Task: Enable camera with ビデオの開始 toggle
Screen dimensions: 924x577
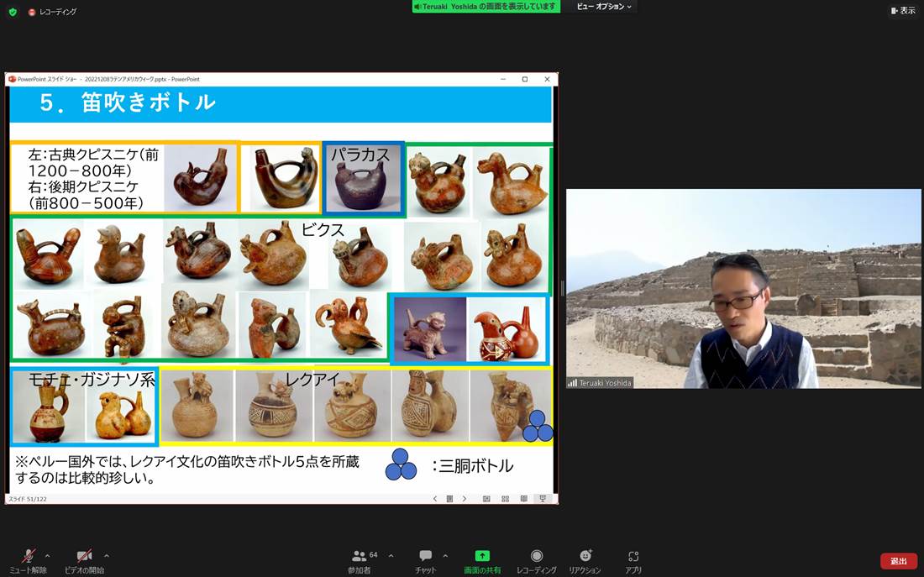Action: tap(84, 554)
